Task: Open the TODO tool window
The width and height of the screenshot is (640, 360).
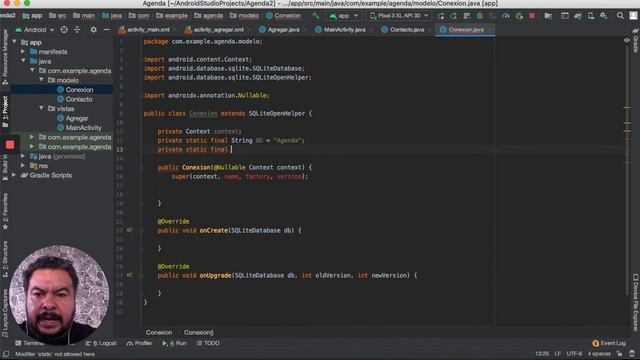Action: point(208,344)
